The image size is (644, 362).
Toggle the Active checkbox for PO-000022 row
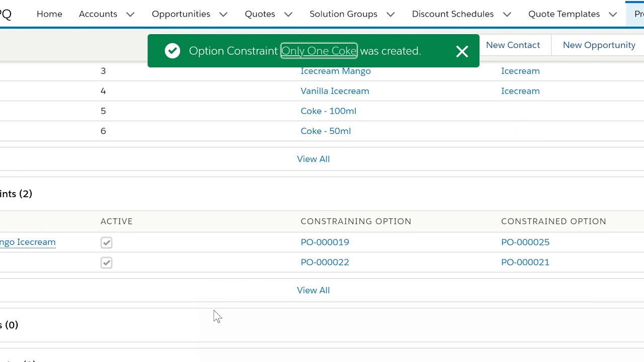tap(106, 262)
